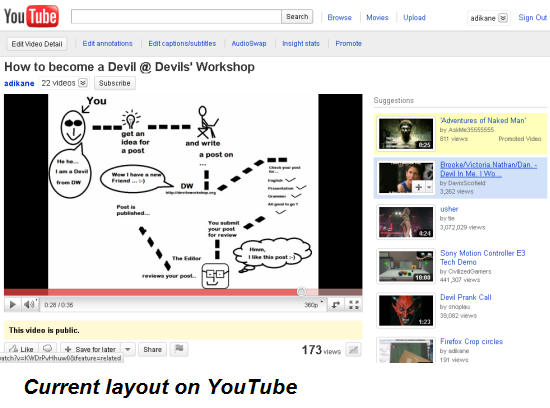Click the 'Adventures of Naked Man' title link

[x=483, y=120]
